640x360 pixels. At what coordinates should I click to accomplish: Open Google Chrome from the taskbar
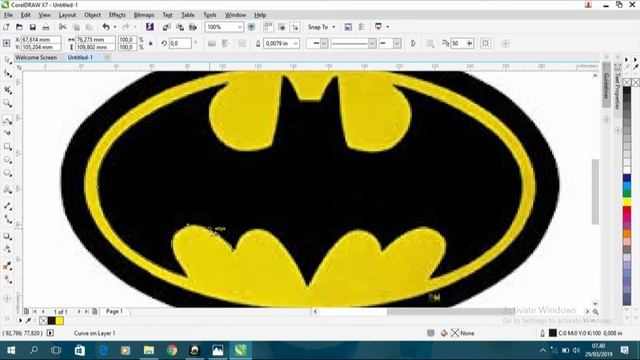[172, 350]
